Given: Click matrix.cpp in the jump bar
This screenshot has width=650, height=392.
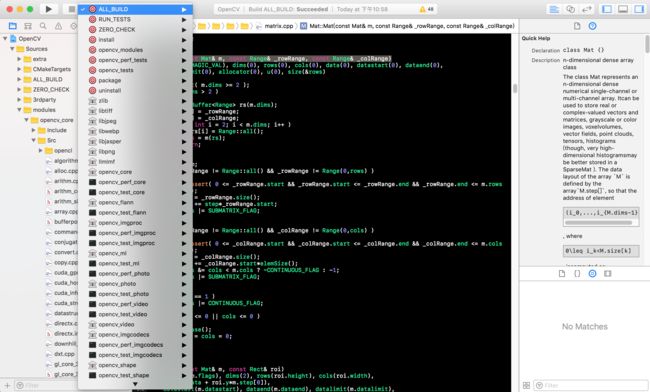Looking at the screenshot, I should coord(279,26).
